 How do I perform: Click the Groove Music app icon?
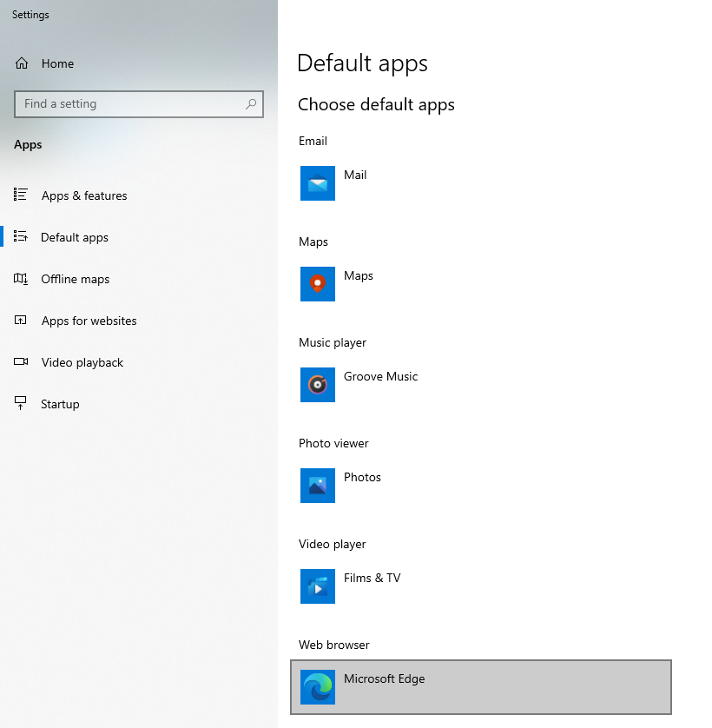click(x=318, y=385)
